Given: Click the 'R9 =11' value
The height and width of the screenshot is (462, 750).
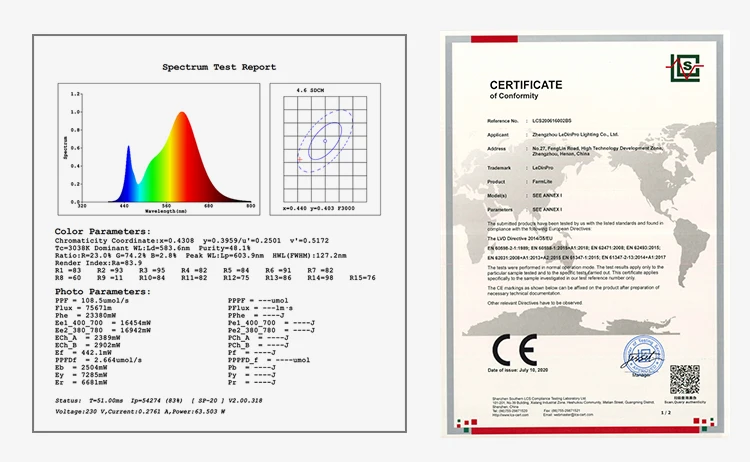Looking at the screenshot, I should [110, 277].
